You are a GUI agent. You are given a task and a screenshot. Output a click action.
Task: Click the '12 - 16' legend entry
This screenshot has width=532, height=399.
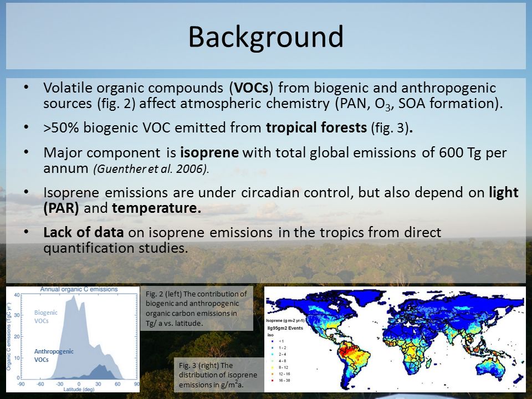(280, 374)
